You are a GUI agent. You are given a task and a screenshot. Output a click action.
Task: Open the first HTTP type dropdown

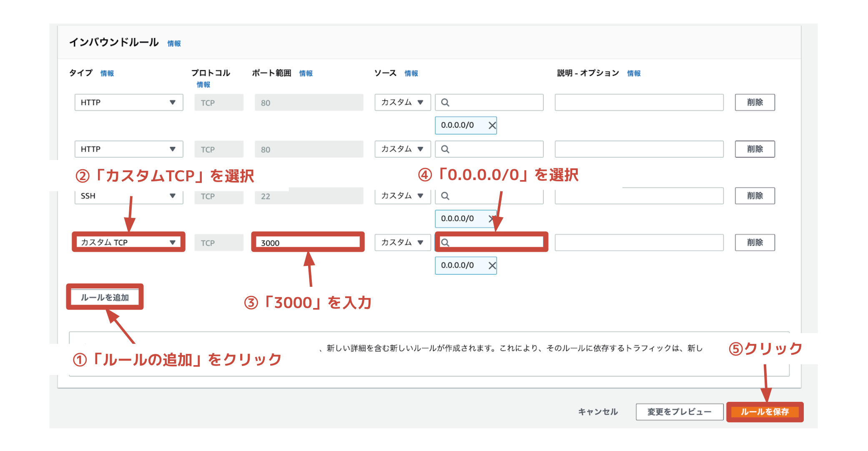point(128,103)
